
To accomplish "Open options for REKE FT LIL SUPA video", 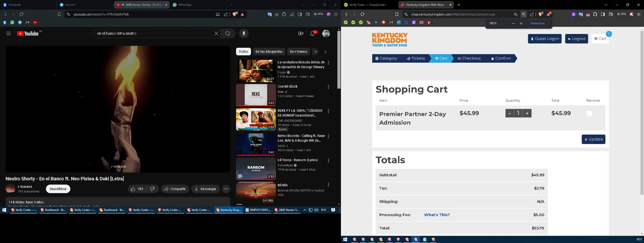I will (328, 111).
